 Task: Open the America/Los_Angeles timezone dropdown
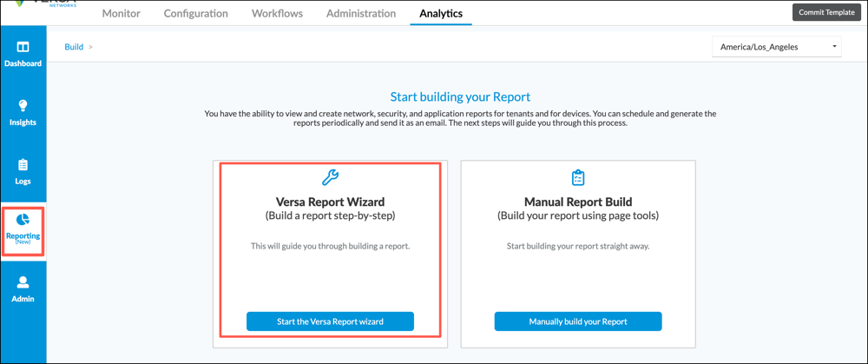point(776,47)
